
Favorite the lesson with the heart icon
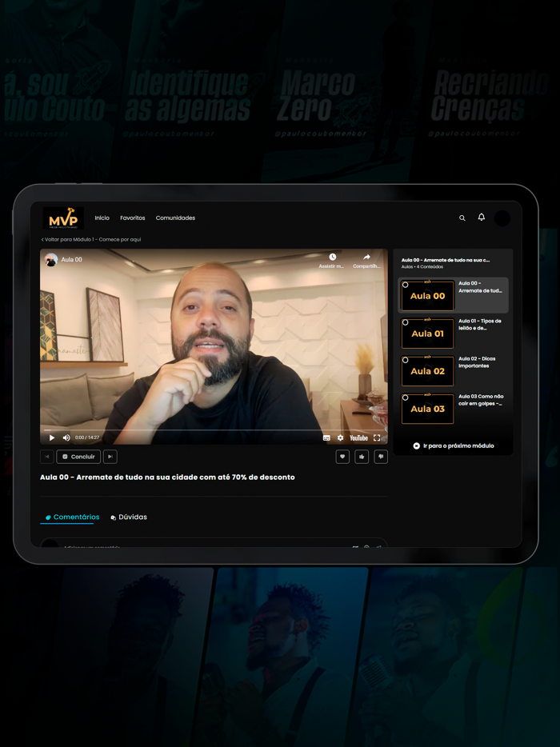click(342, 457)
